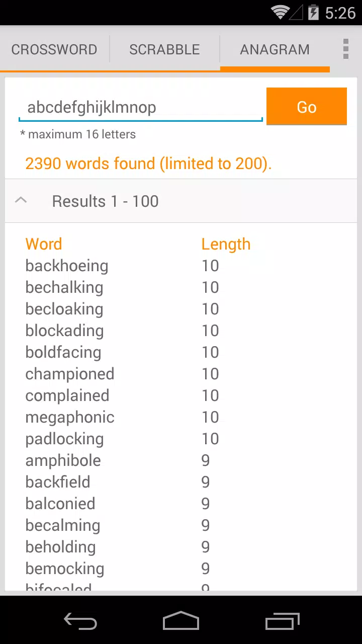362x644 pixels.
Task: Tap the Android home navigation icon
Action: coord(181,621)
